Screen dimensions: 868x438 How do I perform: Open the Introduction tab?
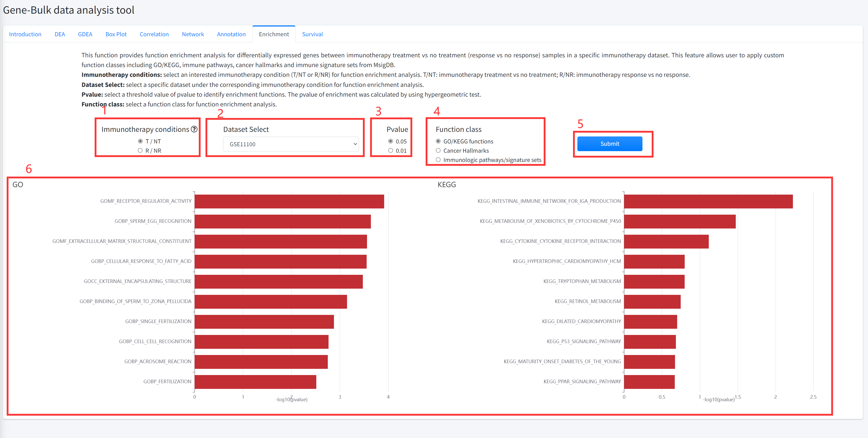point(25,34)
